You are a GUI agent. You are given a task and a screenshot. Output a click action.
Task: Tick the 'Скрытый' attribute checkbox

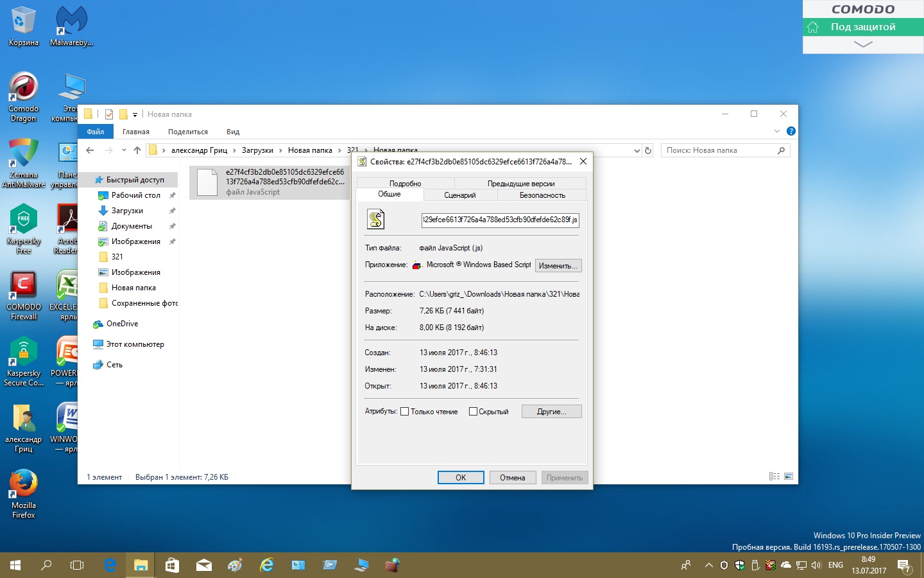pos(473,412)
